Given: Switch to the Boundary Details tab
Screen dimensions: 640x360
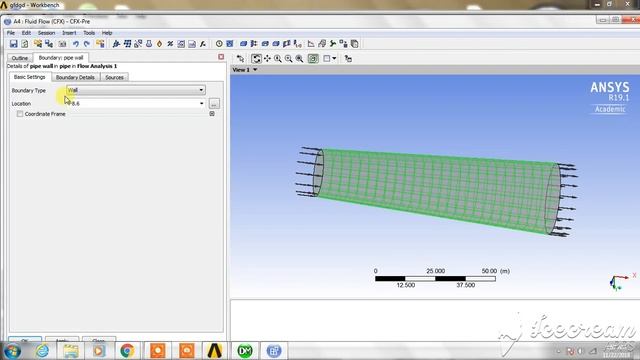Looking at the screenshot, I should [75, 77].
